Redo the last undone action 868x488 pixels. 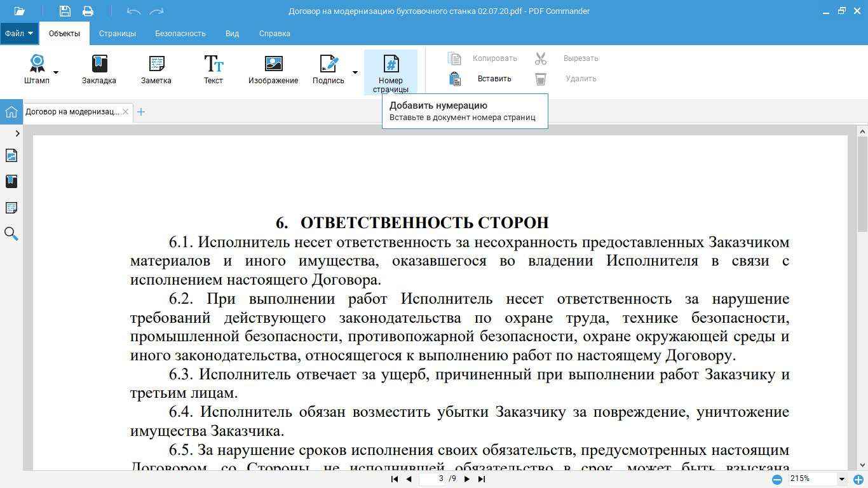(156, 11)
